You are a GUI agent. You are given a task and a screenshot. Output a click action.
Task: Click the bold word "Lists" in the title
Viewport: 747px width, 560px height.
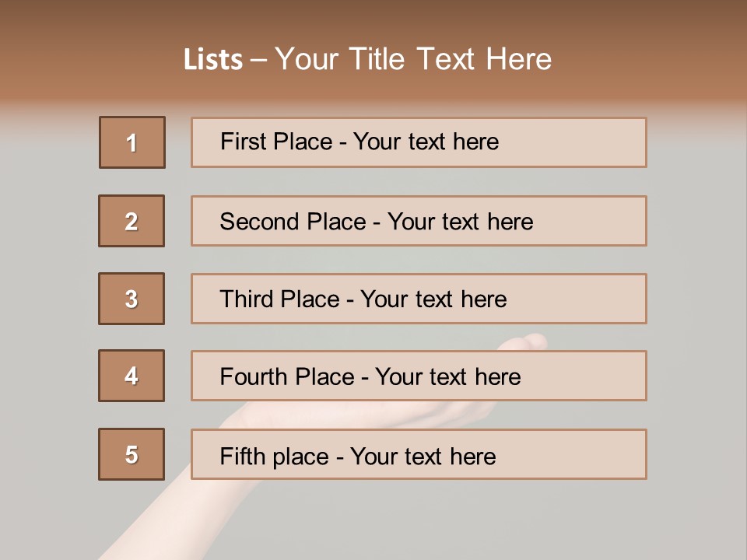coord(212,60)
